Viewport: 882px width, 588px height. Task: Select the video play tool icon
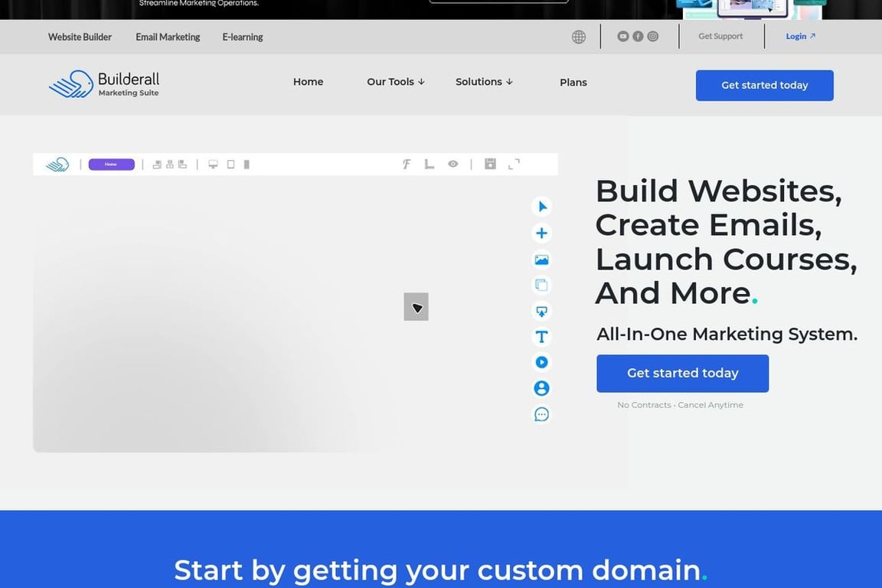pyautogui.click(x=542, y=362)
